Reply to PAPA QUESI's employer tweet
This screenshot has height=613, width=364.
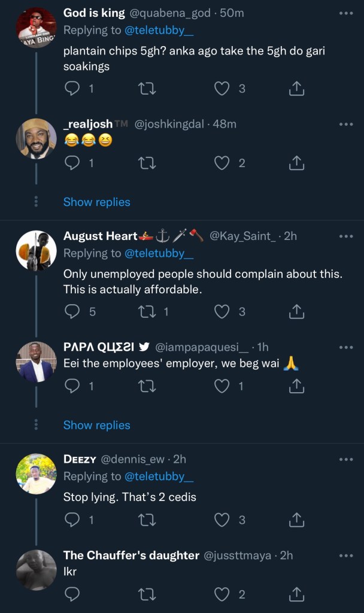click(72, 387)
